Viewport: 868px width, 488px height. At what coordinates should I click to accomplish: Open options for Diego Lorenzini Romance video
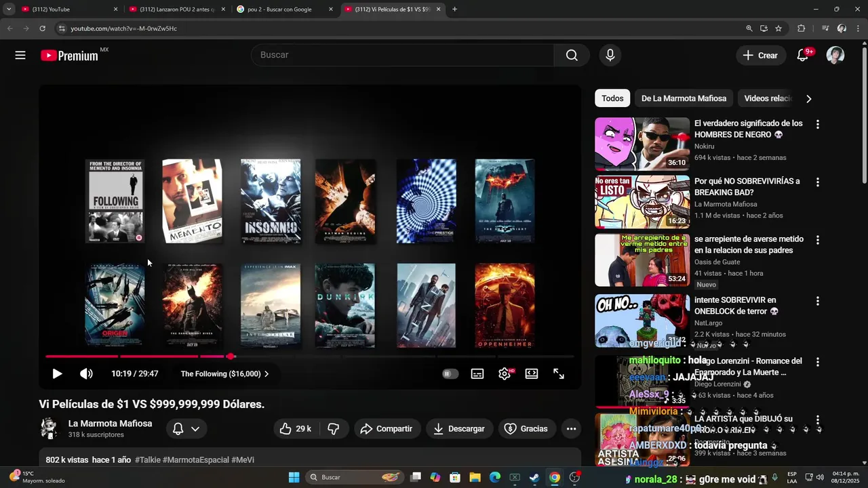(818, 362)
